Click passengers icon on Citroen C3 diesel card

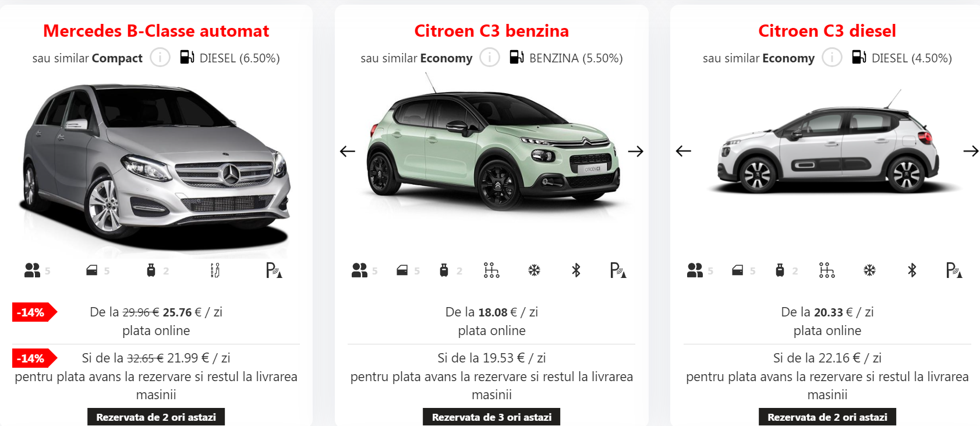coord(695,270)
